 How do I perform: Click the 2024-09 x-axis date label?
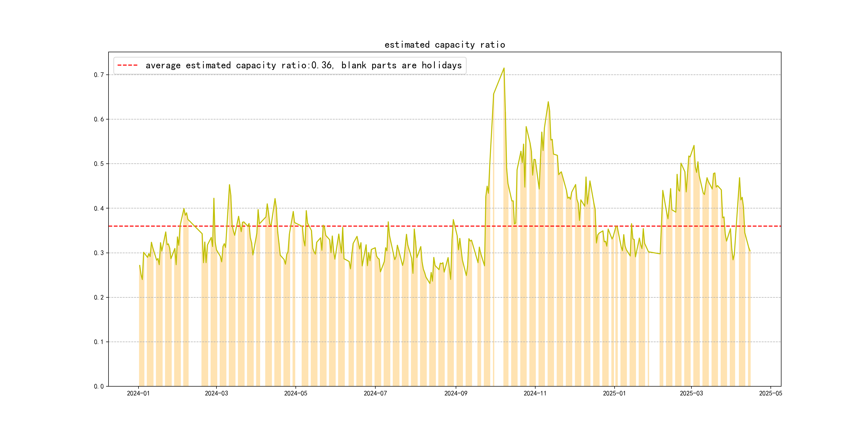coord(455,393)
